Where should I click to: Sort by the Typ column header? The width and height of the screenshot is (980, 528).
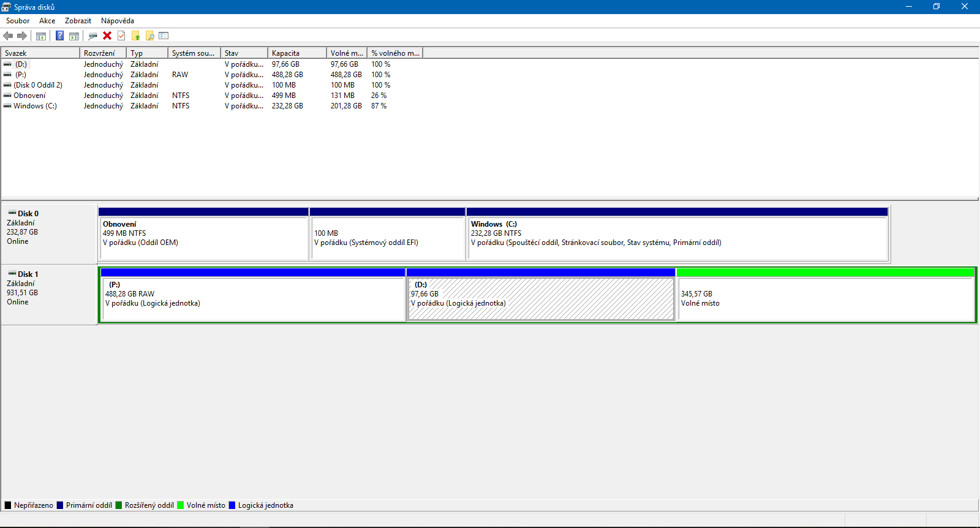pos(147,53)
